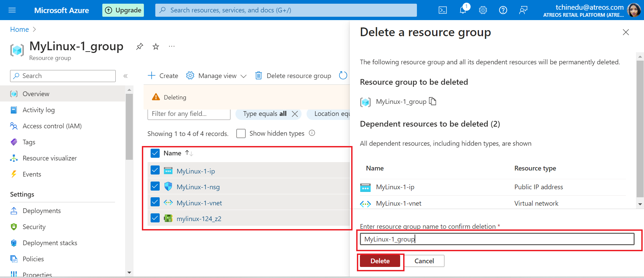644x278 pixels.
Task: Pin MyLinux-1_group to dashboard
Action: pos(140,47)
